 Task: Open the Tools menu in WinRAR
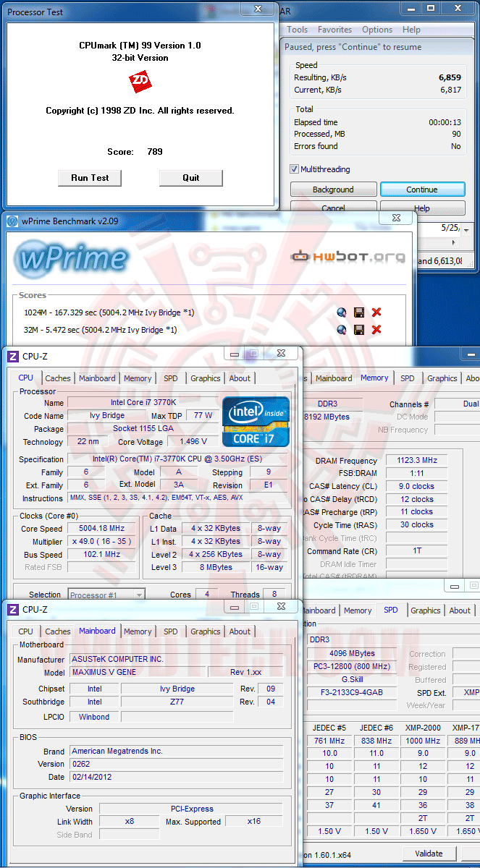pos(298,30)
